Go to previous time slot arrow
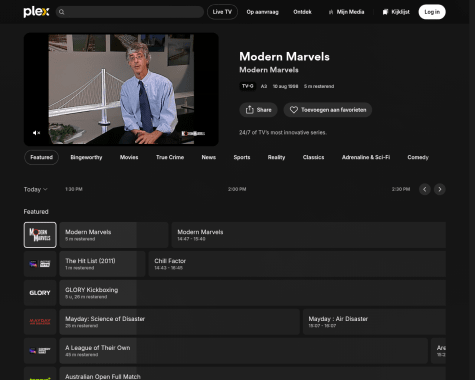This screenshot has width=475, height=380. pyautogui.click(x=425, y=189)
